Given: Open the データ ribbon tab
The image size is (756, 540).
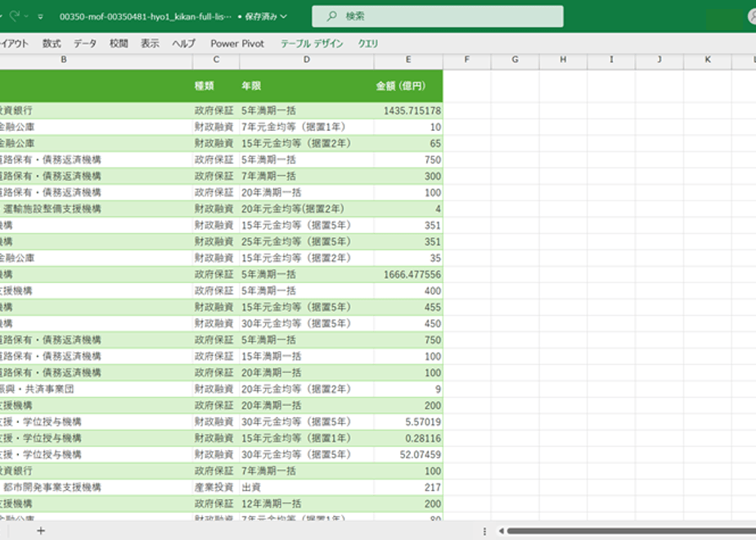Looking at the screenshot, I should pyautogui.click(x=85, y=43).
